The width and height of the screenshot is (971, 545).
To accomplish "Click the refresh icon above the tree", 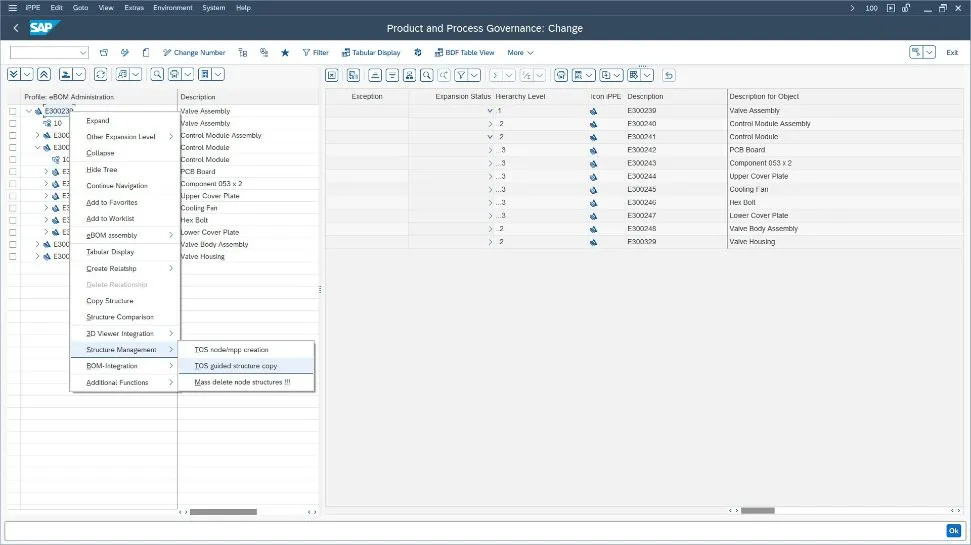I will (x=100, y=75).
